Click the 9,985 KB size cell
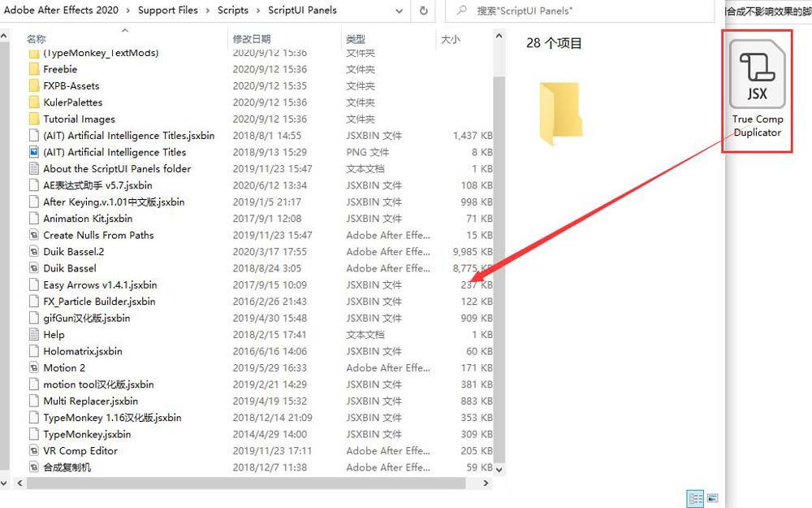 pyautogui.click(x=473, y=251)
